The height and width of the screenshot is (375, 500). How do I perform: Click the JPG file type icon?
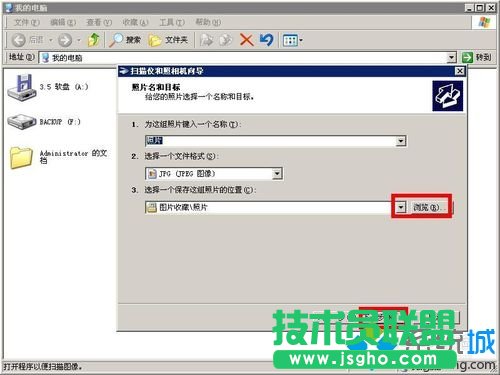[152, 174]
